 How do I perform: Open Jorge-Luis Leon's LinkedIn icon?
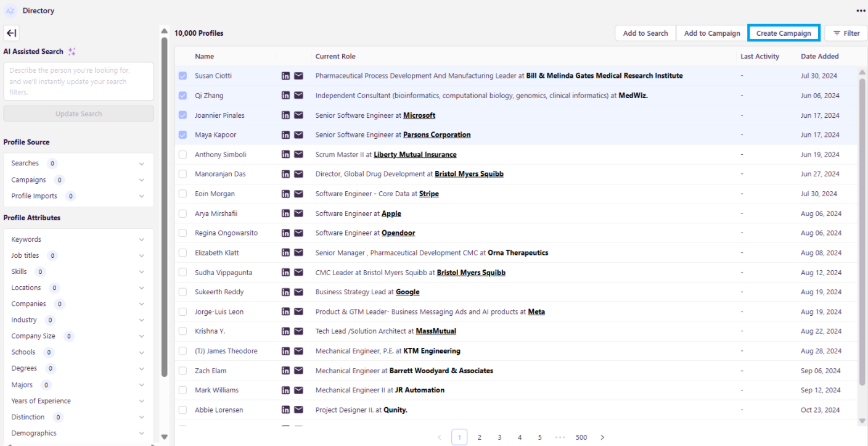285,312
